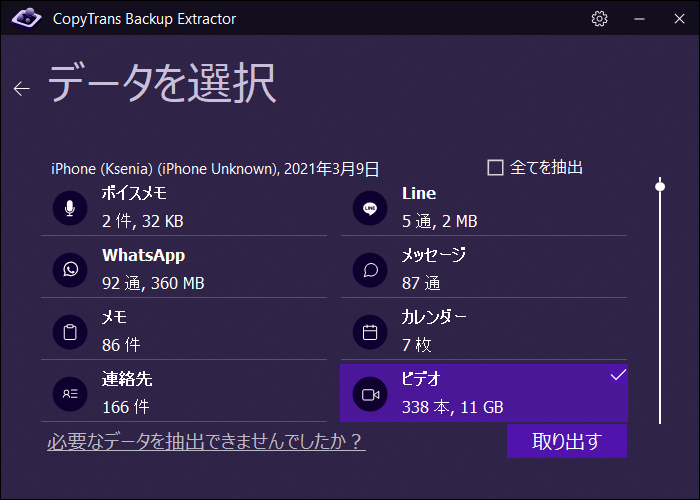
Task: Click the データを選択 heading
Action: point(162,83)
